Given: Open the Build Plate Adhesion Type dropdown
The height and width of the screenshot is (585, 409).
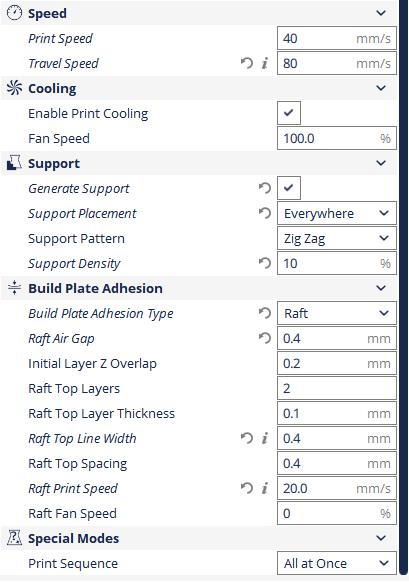Looking at the screenshot, I should click(x=337, y=313).
